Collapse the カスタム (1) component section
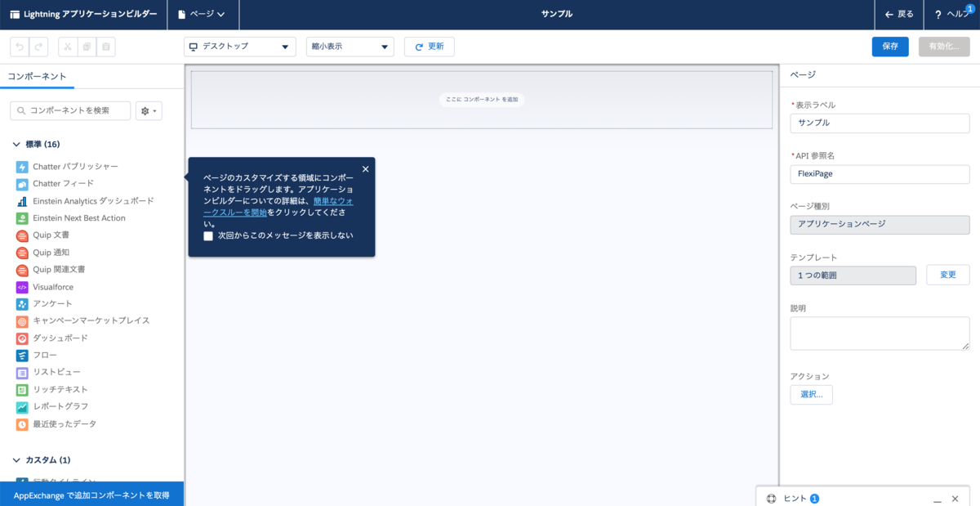Viewport: 980px width, 506px height. tap(16, 459)
